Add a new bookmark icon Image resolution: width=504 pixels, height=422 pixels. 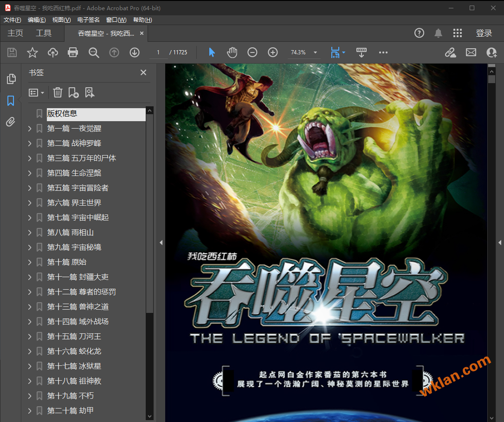(x=73, y=93)
